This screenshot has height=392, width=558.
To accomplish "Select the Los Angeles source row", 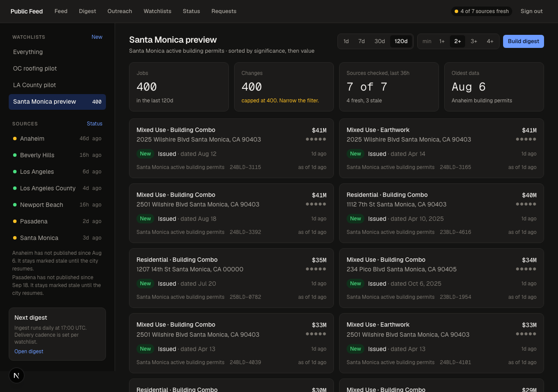I will [57, 172].
